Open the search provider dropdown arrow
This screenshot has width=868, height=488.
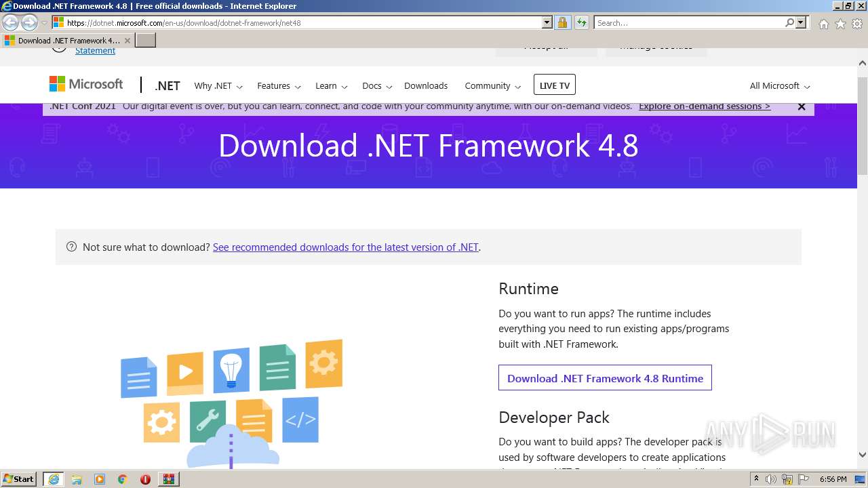pyautogui.click(x=801, y=23)
